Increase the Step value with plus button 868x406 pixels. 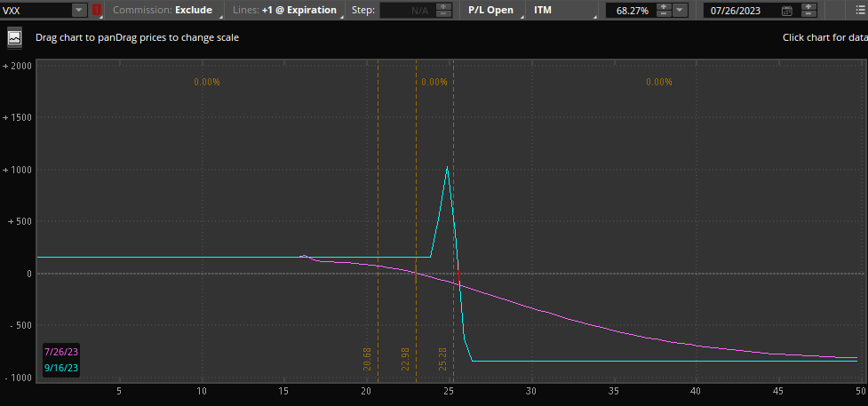[446, 6]
